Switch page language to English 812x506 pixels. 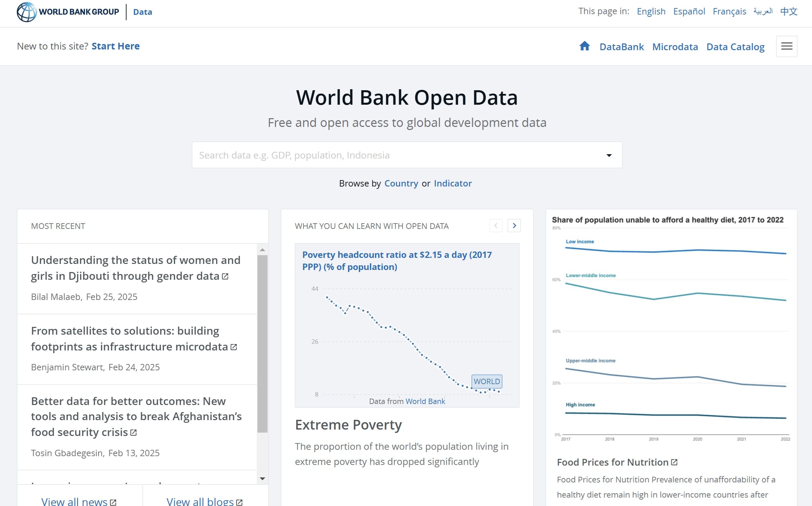click(x=651, y=11)
